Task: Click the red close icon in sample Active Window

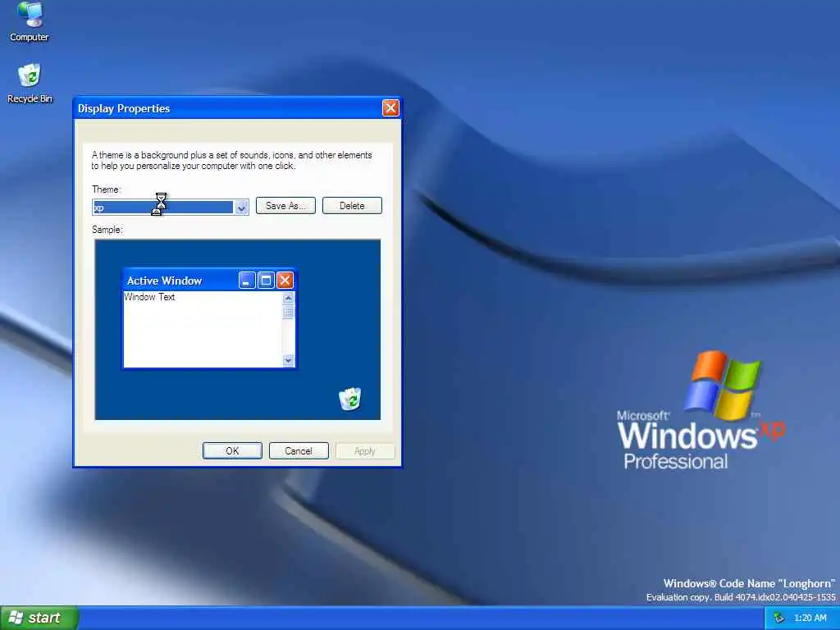Action: coord(285,281)
